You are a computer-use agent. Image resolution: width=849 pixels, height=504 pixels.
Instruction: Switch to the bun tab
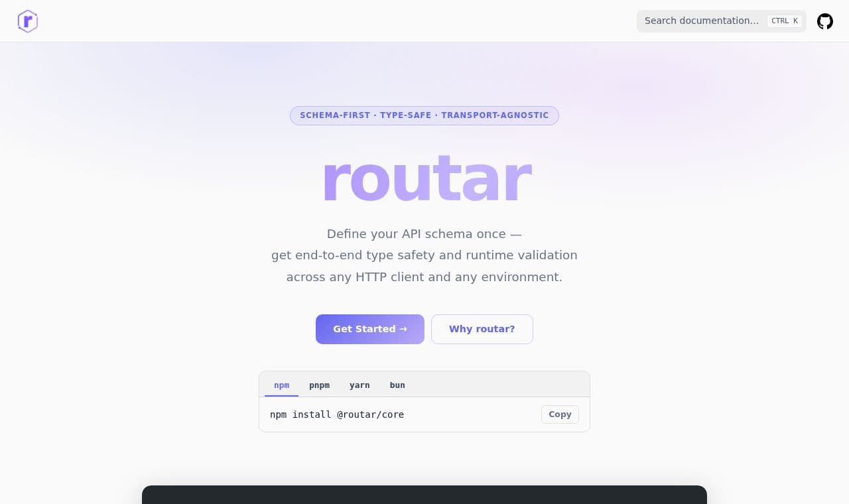point(397,385)
